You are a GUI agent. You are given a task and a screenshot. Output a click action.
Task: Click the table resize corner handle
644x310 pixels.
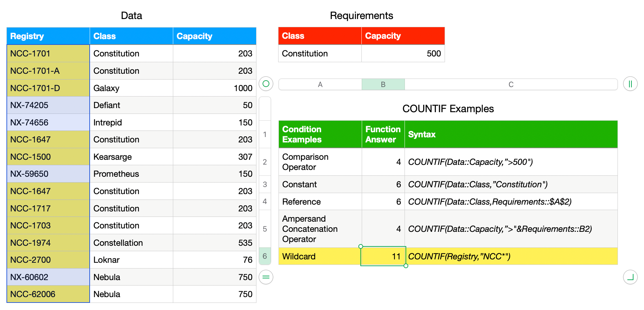pyautogui.click(x=630, y=277)
